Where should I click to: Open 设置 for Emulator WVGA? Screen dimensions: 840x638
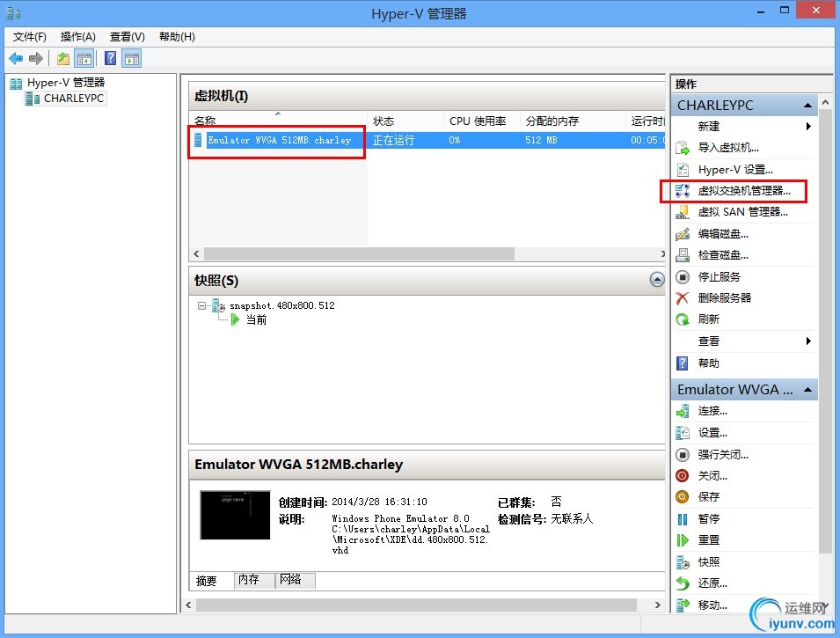[x=712, y=433]
